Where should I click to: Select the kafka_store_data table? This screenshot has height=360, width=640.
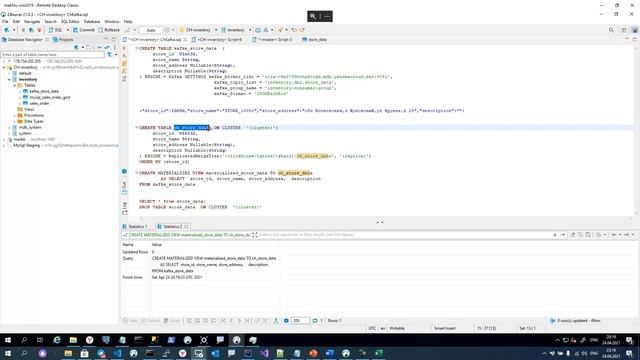44,91
